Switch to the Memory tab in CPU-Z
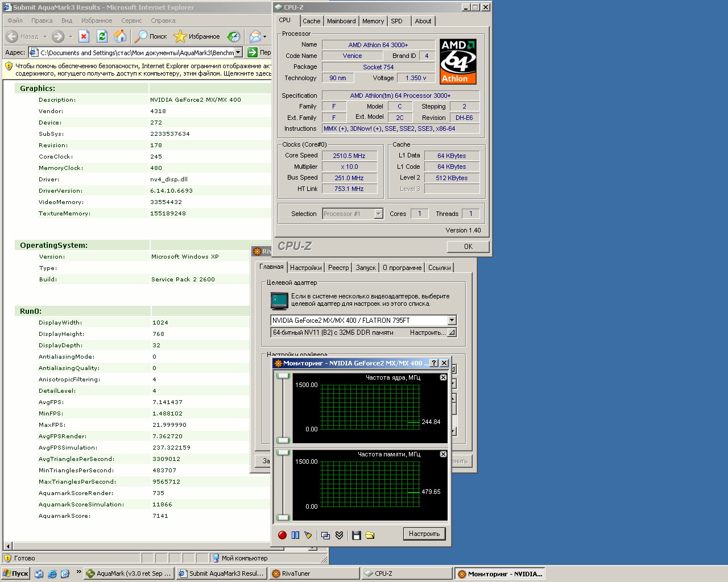The image size is (728, 582). coord(373,21)
